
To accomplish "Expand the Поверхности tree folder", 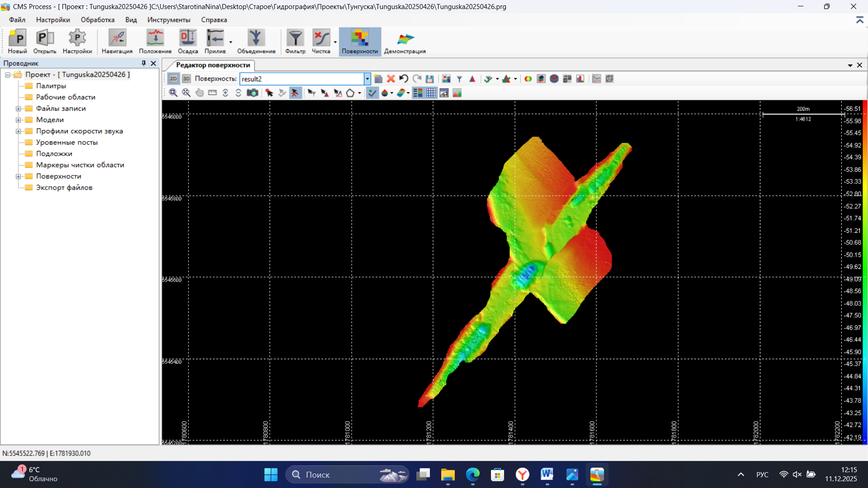I will click(x=19, y=176).
